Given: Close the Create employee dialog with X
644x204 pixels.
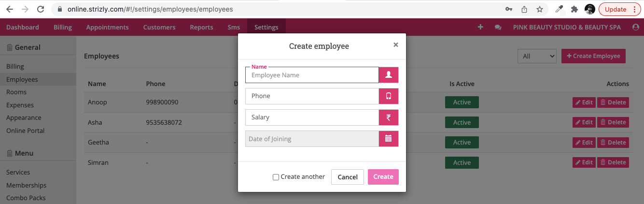Looking at the screenshot, I should 396,44.
